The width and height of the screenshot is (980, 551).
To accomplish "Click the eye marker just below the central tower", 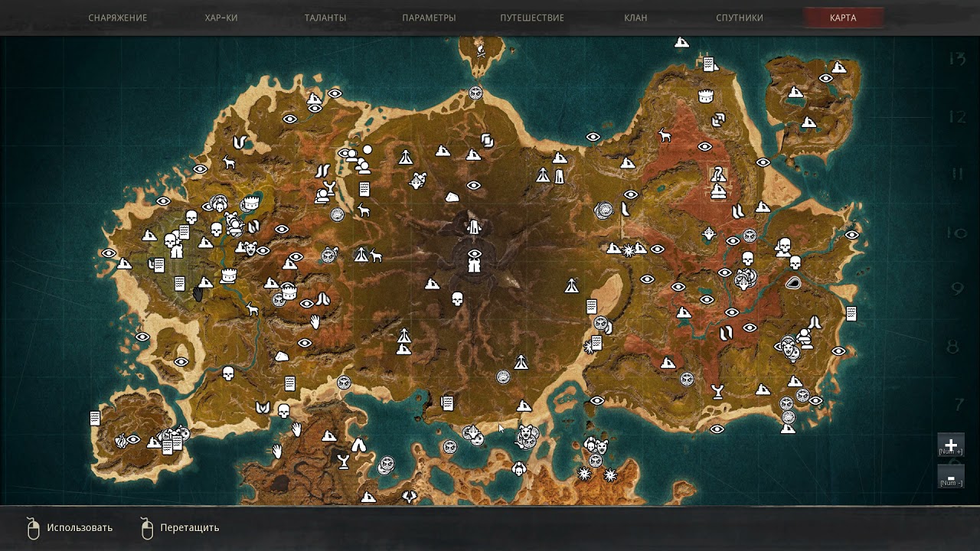I will pyautogui.click(x=475, y=253).
